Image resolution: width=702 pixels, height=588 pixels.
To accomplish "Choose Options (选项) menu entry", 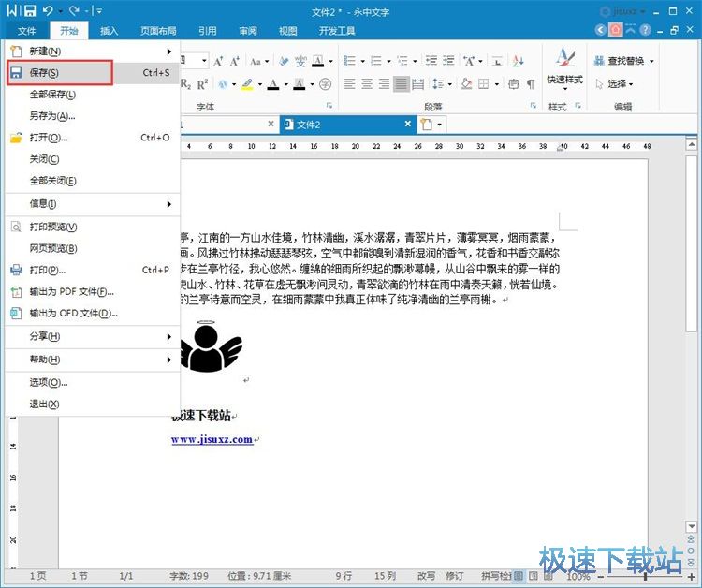I will (93, 382).
